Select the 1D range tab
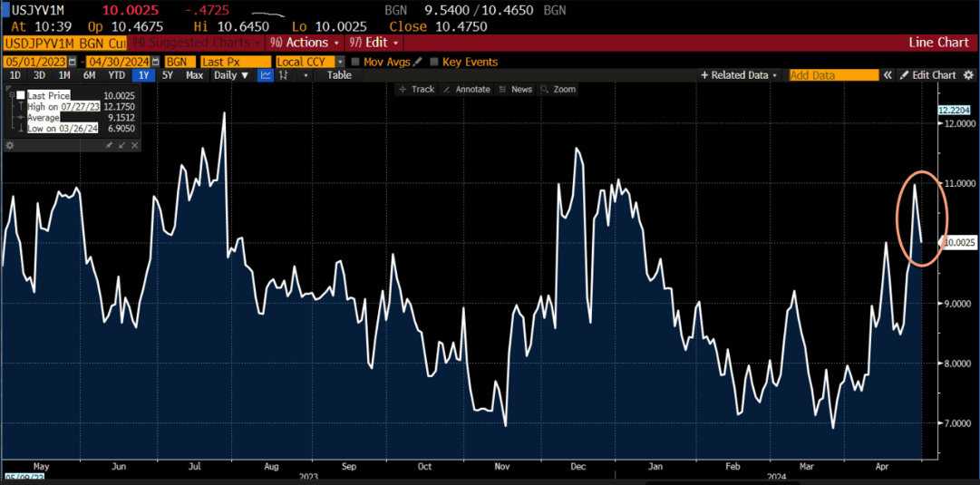This screenshot has width=980, height=485. coord(14,75)
